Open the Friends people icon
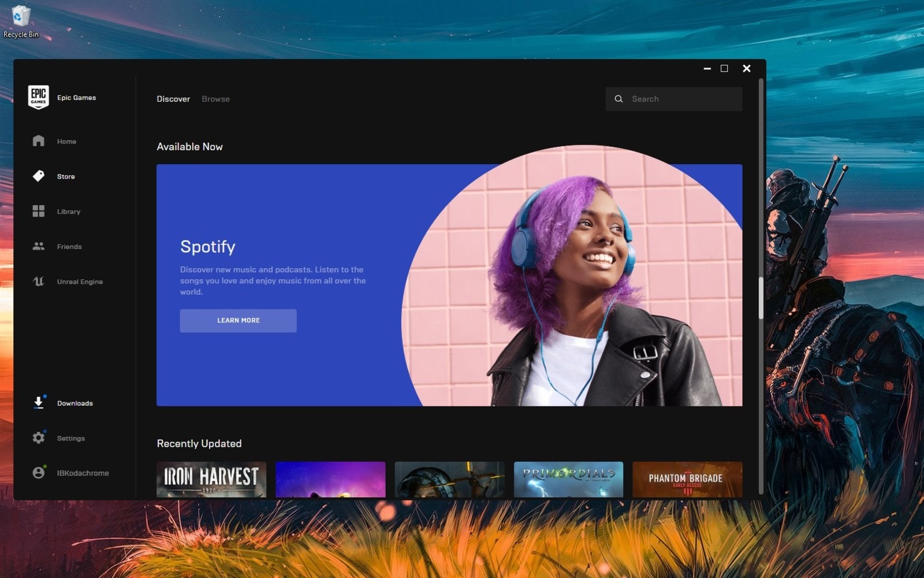 39,246
